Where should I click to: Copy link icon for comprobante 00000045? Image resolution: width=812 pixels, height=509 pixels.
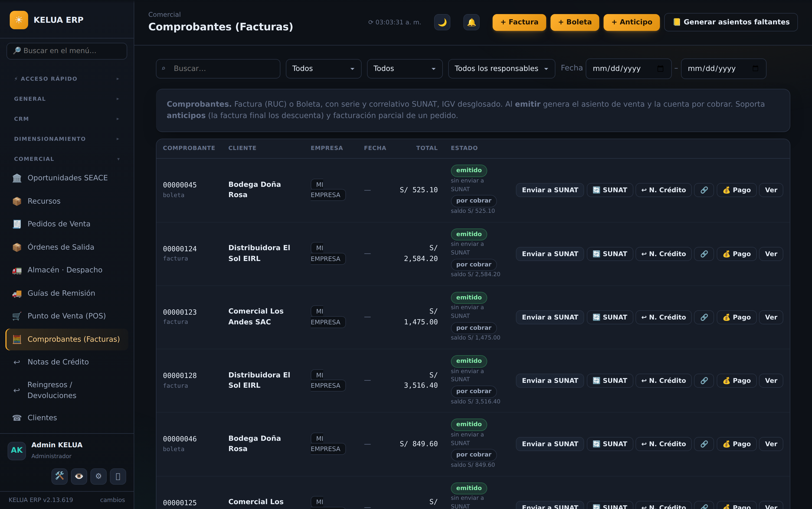[704, 190]
